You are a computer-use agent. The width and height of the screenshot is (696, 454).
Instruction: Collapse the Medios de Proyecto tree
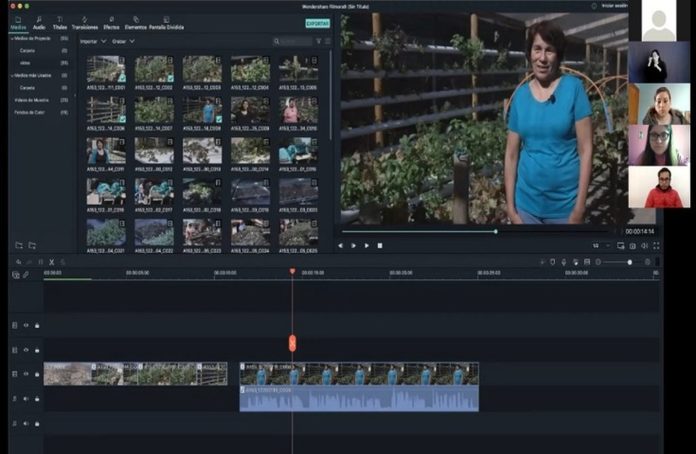coord(12,38)
